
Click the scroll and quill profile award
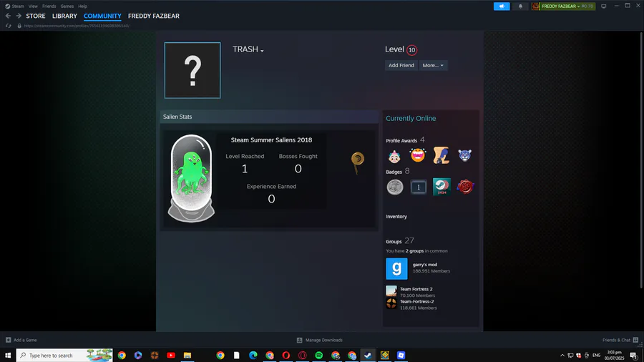(x=441, y=155)
